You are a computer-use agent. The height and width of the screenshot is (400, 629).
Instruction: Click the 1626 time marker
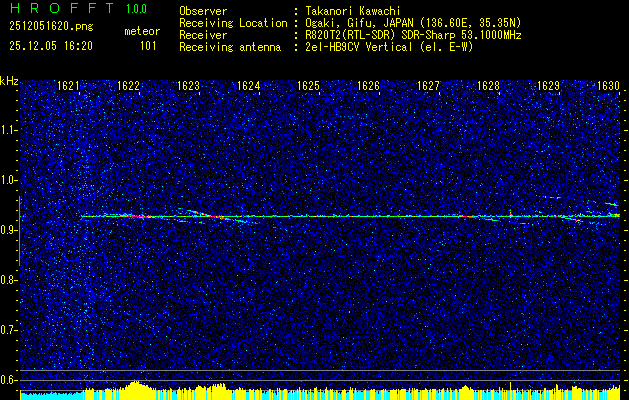tap(368, 86)
